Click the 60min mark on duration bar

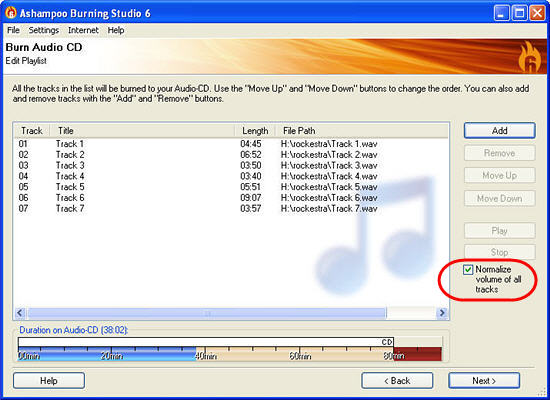click(x=300, y=356)
